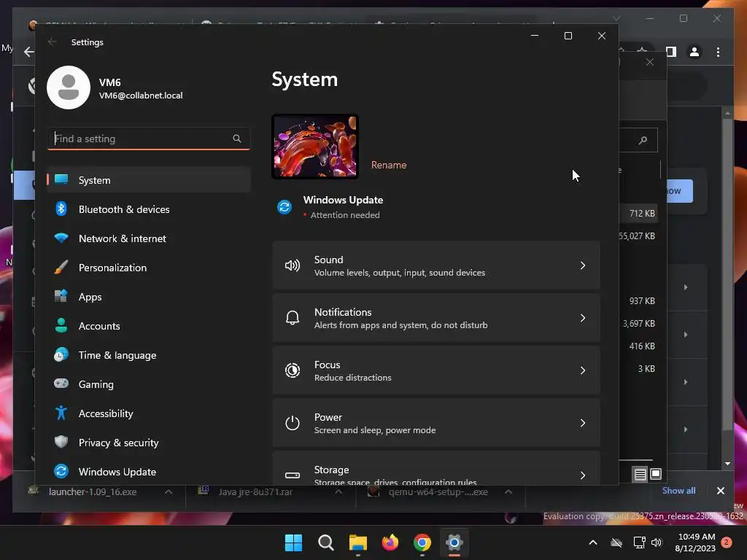The width and height of the screenshot is (747, 560).
Task: Click the Chrome back navigation arrow
Action: click(x=28, y=52)
